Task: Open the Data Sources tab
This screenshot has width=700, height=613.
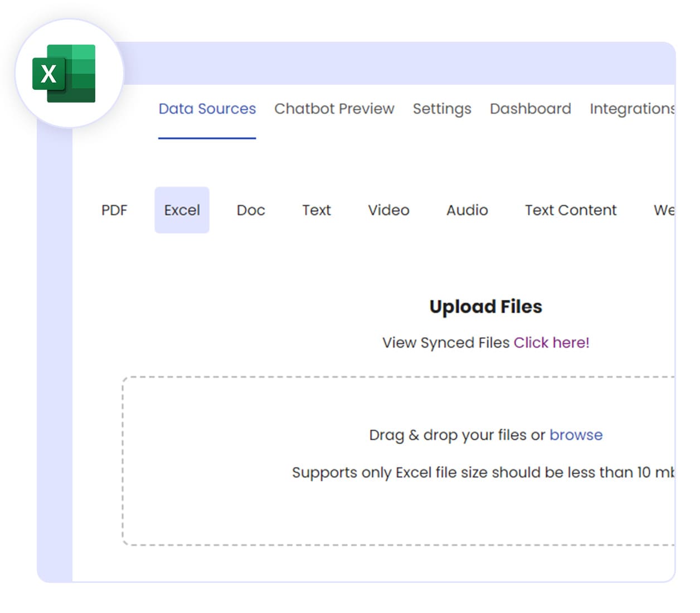Action: pos(207,109)
